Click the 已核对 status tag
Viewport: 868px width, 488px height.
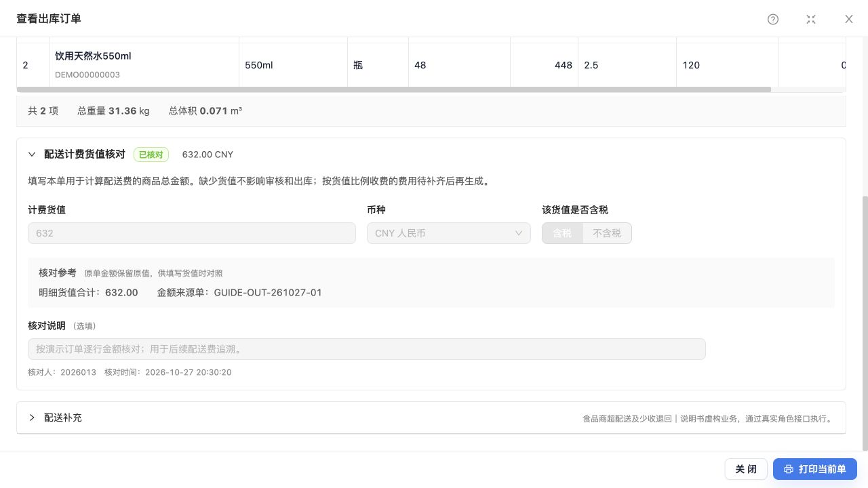pyautogui.click(x=151, y=155)
